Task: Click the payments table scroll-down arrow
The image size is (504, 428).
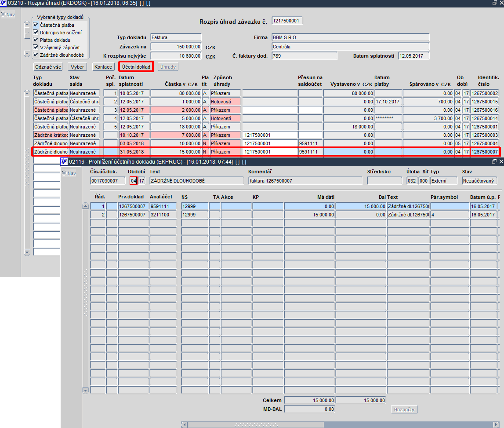Action: coord(27,252)
